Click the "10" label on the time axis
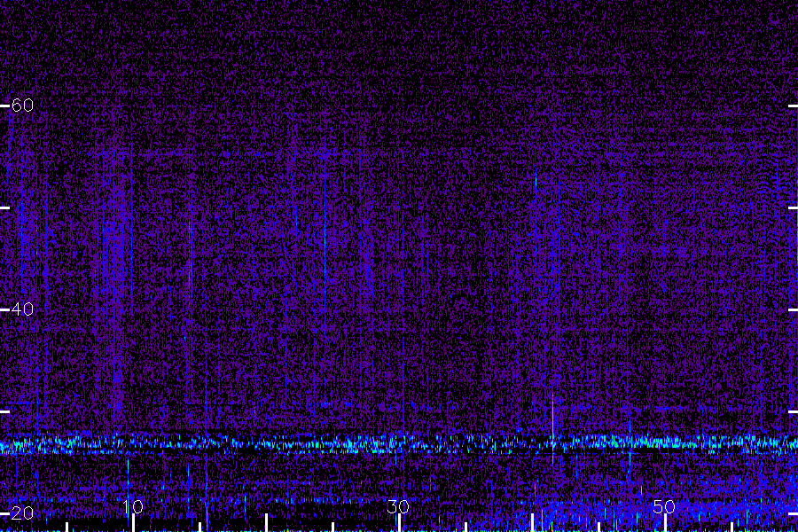This screenshot has height=532, width=798. [x=133, y=506]
